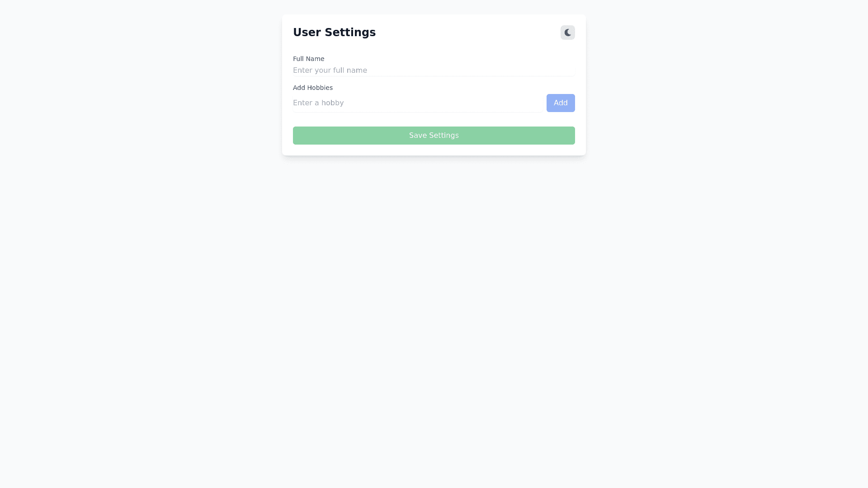The image size is (868, 488).
Task: Enable dark theme via the top-right toggle
Action: (x=567, y=33)
